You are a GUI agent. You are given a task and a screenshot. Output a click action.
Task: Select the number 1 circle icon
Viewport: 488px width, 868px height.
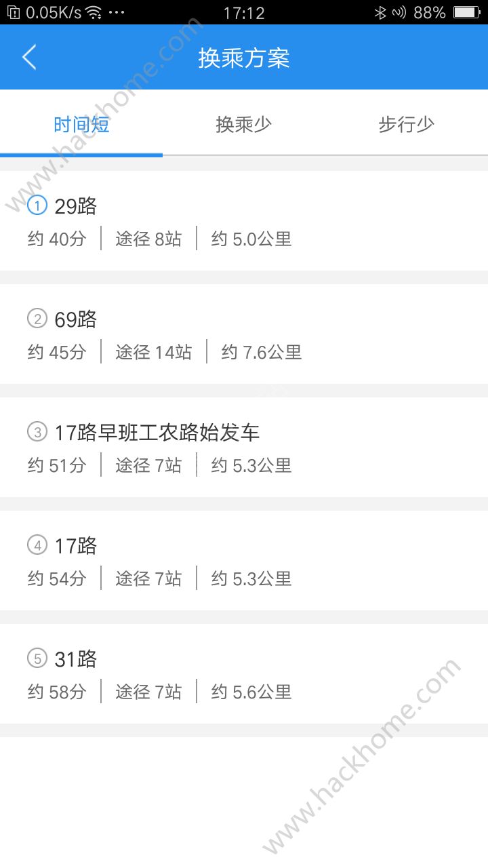coord(37,205)
